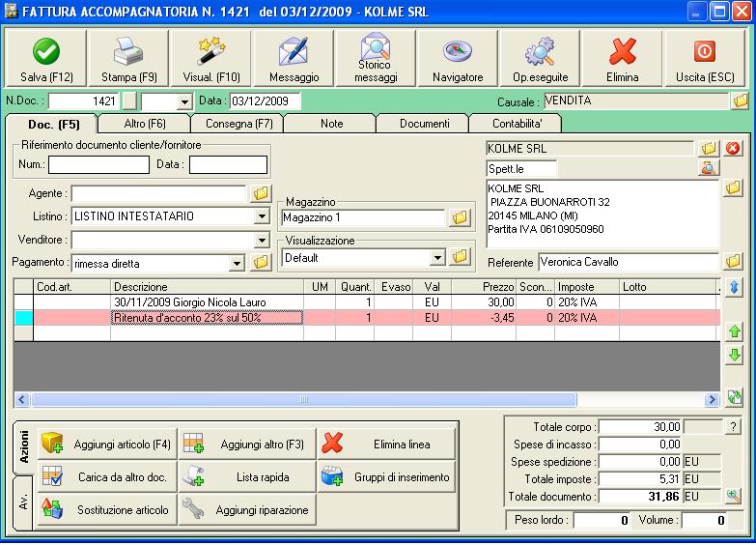Open the Storico messaggi history
The image size is (756, 545).
pos(375,59)
